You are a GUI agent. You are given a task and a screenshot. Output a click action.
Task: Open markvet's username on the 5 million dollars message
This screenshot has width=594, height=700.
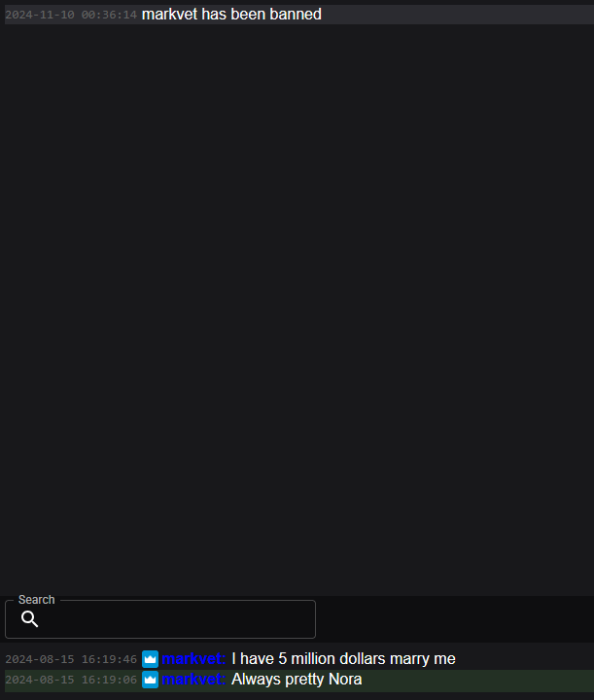click(x=193, y=659)
